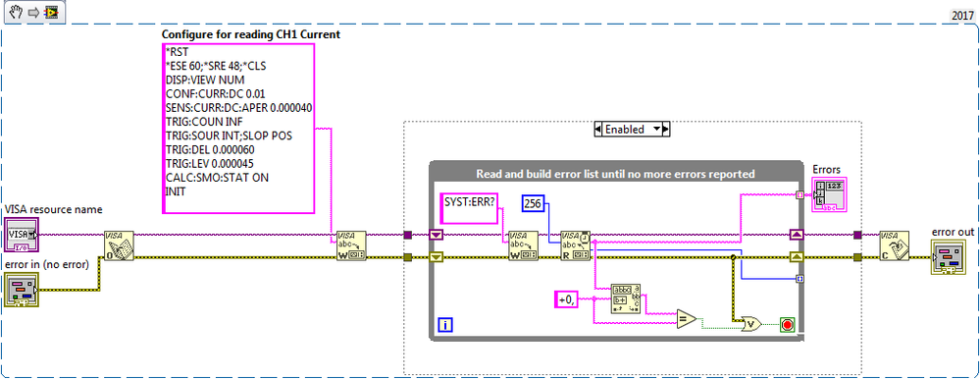Open the VISA resource name control dropdown
The image size is (980, 379).
(x=31, y=235)
